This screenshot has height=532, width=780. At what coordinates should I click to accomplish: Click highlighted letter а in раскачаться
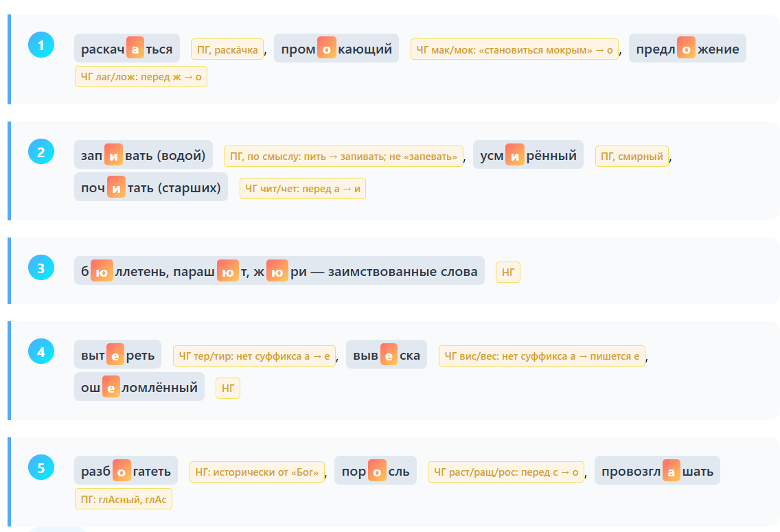(135, 48)
